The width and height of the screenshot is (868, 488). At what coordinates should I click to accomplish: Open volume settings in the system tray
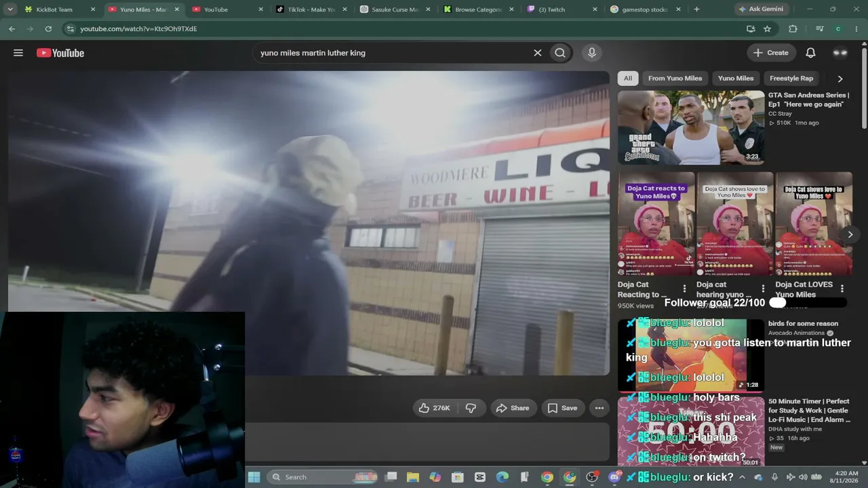[x=803, y=477]
